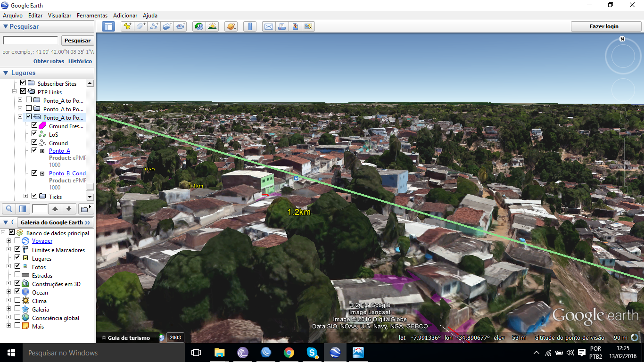Viewport: 644px width, 362px height.
Task: Expand the Ticks folder in tree
Action: click(x=26, y=196)
